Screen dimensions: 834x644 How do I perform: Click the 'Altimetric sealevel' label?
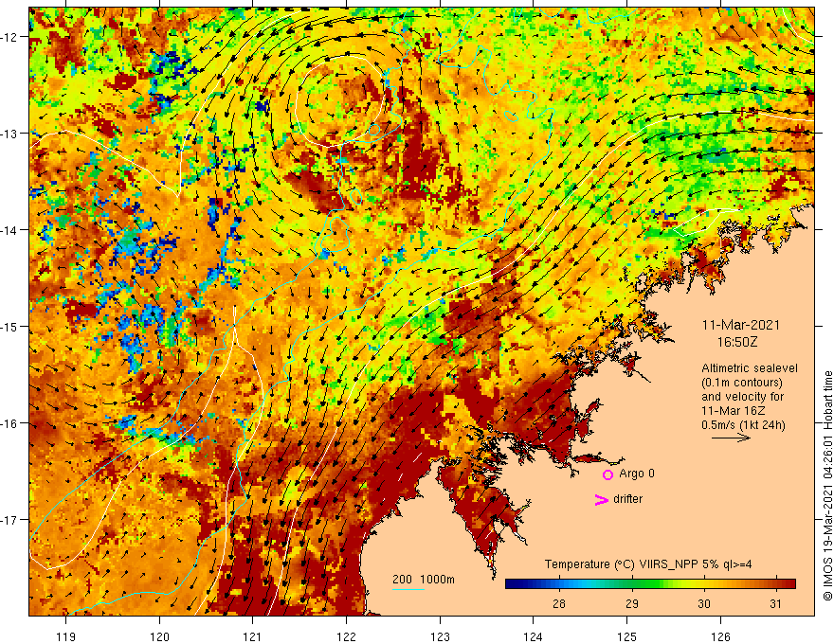point(750,368)
